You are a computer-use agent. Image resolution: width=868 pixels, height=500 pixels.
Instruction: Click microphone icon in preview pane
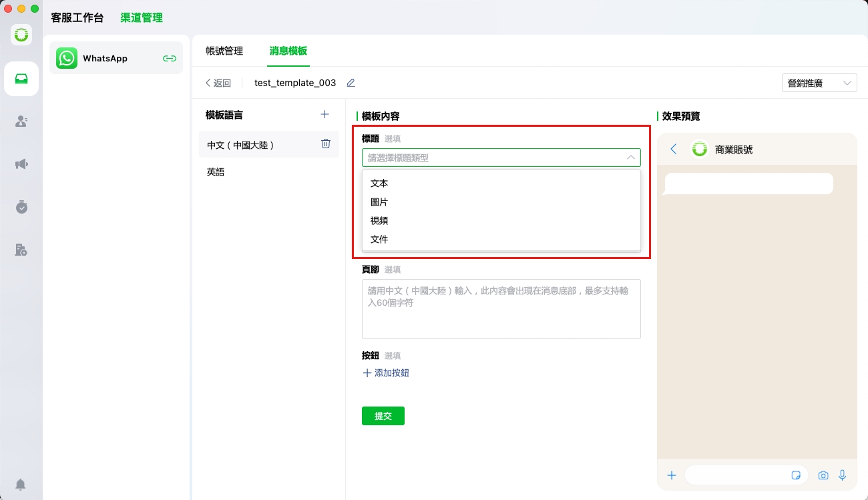[x=843, y=475]
